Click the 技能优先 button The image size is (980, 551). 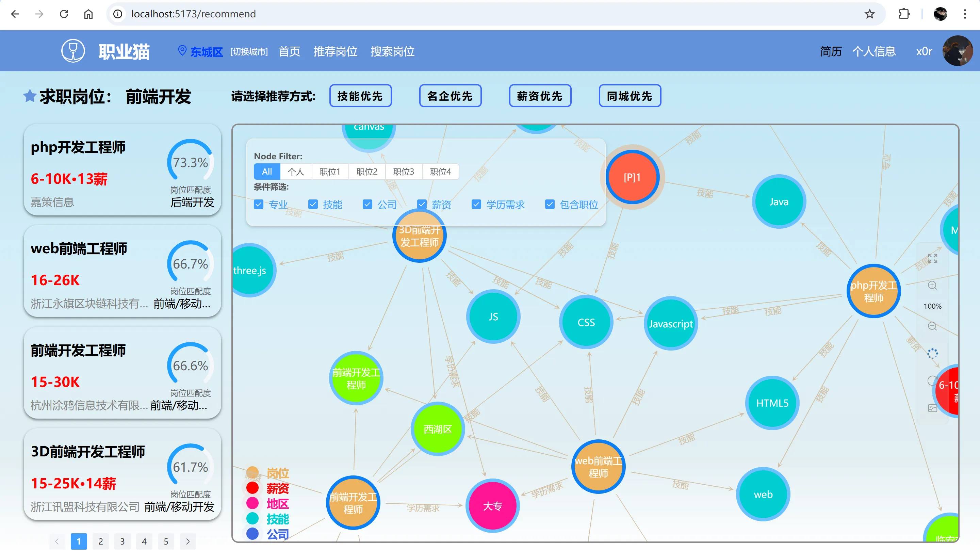tap(360, 96)
